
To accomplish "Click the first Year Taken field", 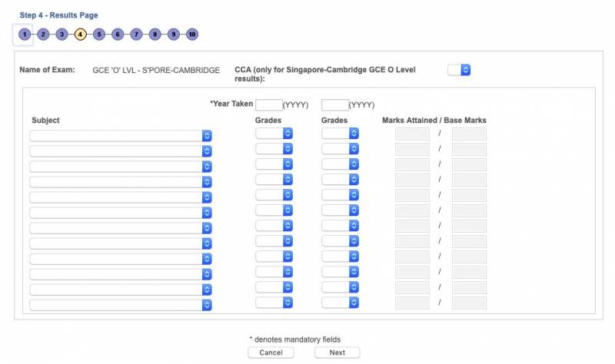I will click(268, 104).
